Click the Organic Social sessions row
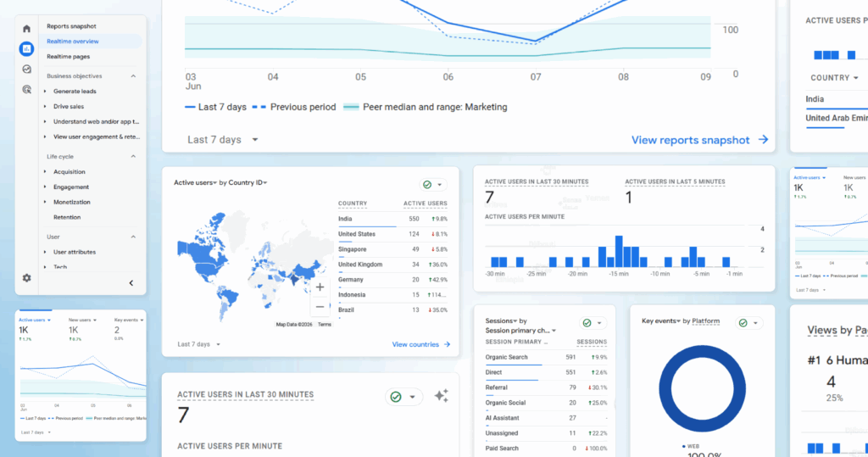The height and width of the screenshot is (457, 868). pyautogui.click(x=547, y=404)
